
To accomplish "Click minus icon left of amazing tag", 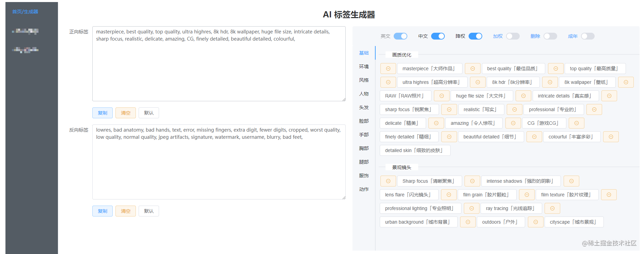I will pyautogui.click(x=436, y=123).
